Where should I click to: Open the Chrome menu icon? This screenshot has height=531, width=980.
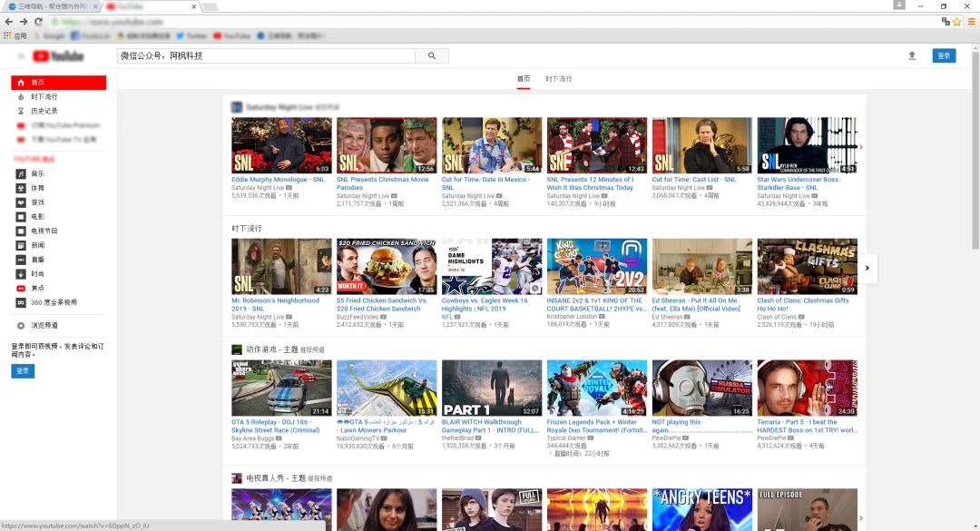972,22
